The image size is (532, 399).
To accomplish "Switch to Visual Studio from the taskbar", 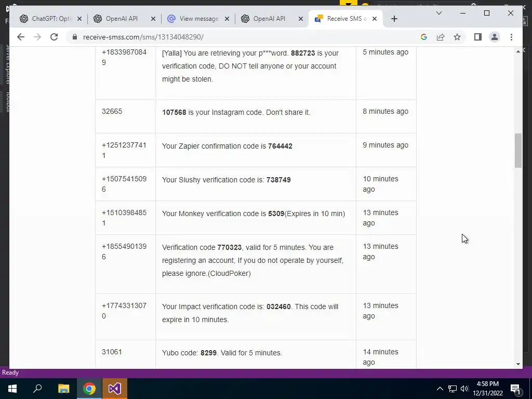I will 115,389.
